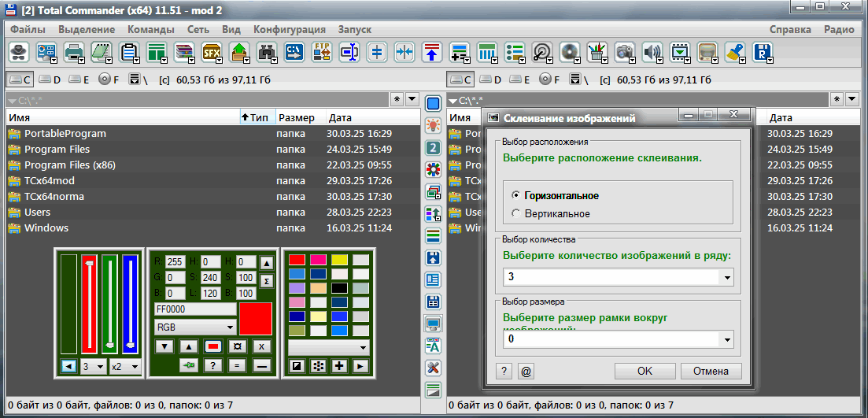Click the floppy disk R toolbar icon
The width and height of the screenshot is (868, 418).
click(763, 52)
